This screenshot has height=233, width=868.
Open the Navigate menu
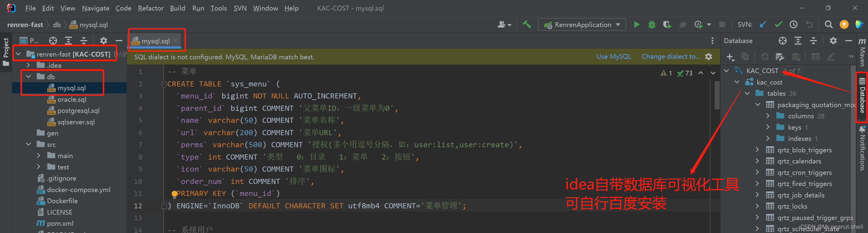click(x=95, y=8)
